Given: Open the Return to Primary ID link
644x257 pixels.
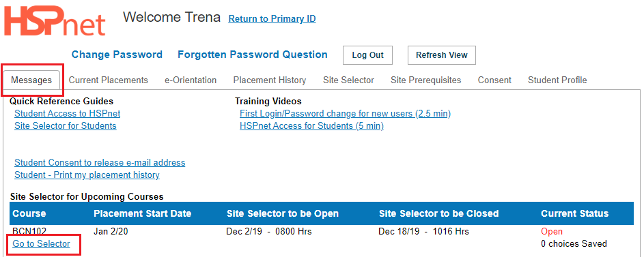Looking at the screenshot, I should click(272, 19).
